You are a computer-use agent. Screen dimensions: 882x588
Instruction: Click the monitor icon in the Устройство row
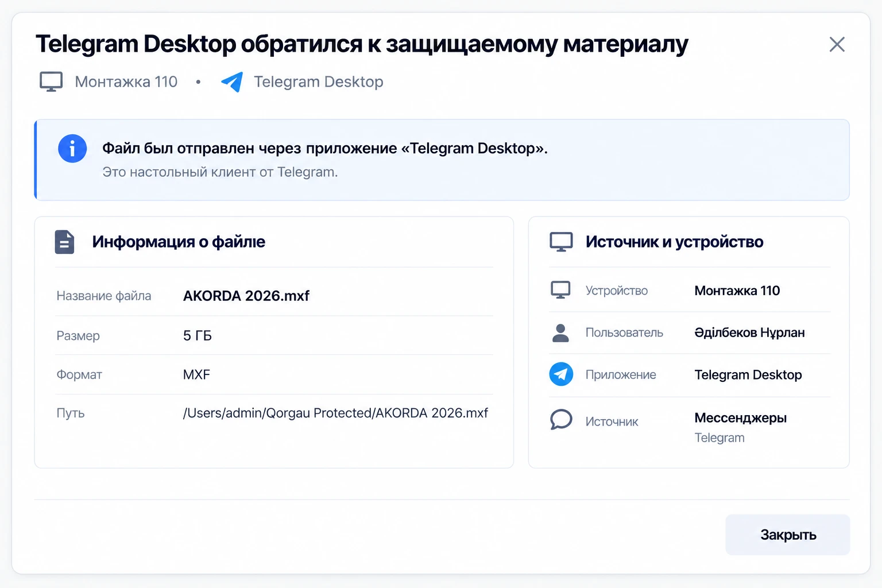560,290
